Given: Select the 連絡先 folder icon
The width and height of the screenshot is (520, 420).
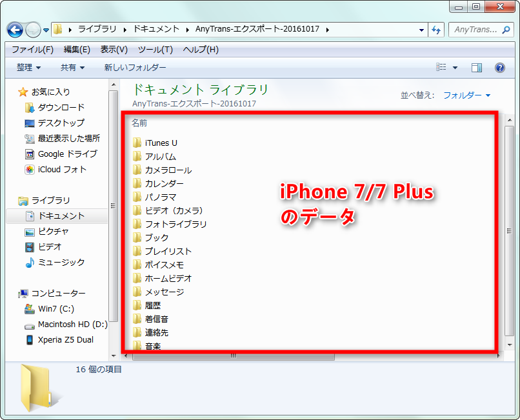Looking at the screenshot, I should pyautogui.click(x=137, y=333).
